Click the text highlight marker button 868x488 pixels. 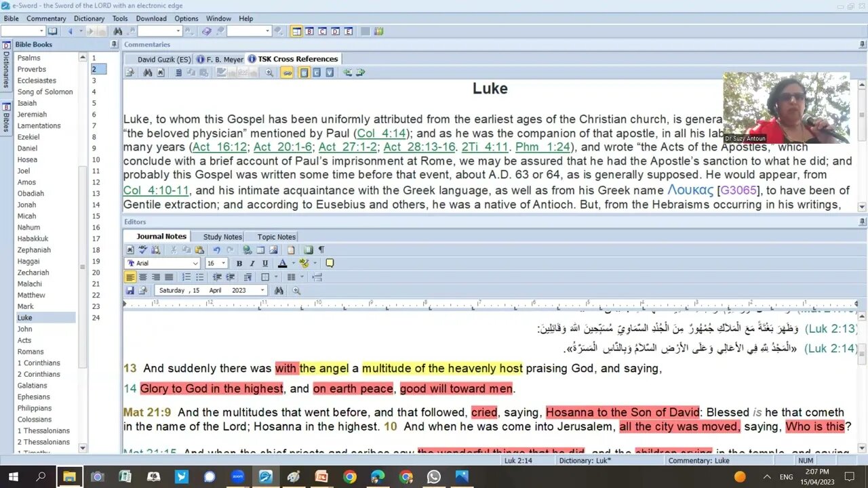(304, 263)
